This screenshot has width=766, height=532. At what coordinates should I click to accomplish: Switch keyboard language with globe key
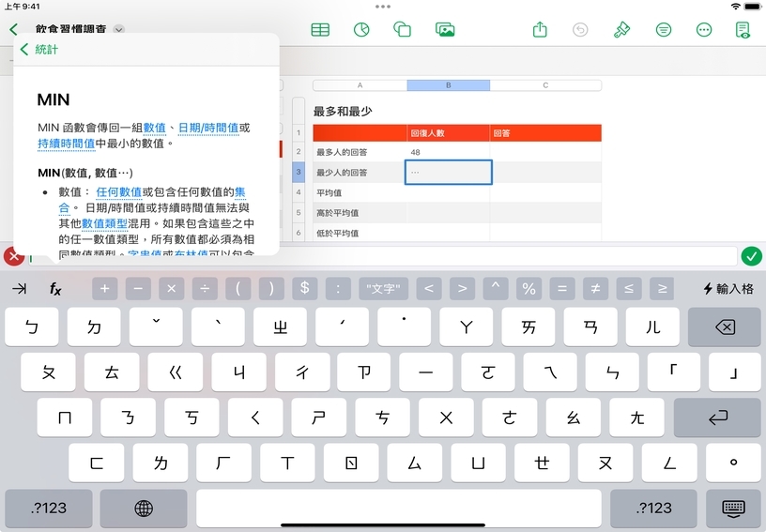click(144, 508)
